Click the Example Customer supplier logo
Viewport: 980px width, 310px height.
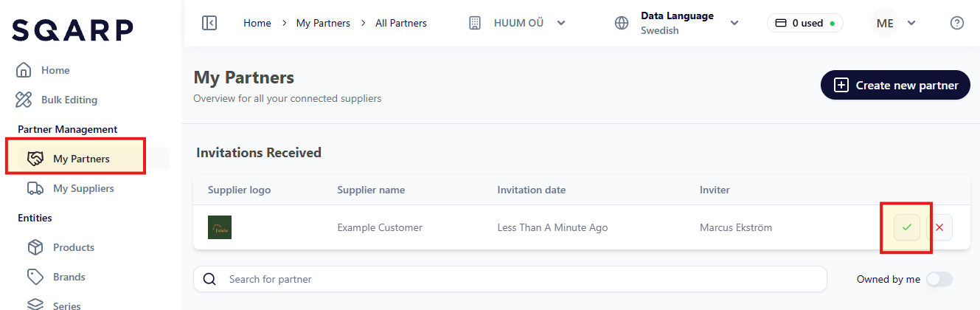coord(220,227)
